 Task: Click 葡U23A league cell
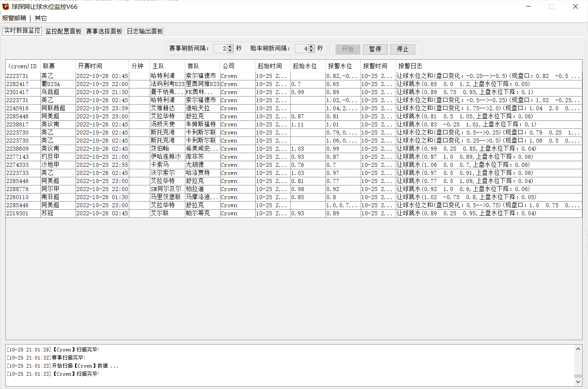click(58, 84)
